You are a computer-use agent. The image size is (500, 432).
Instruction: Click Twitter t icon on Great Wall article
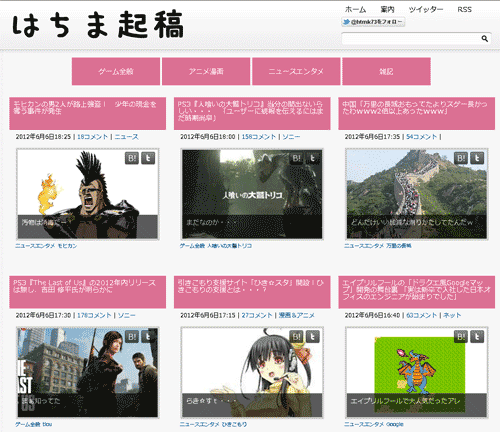pos(477,158)
